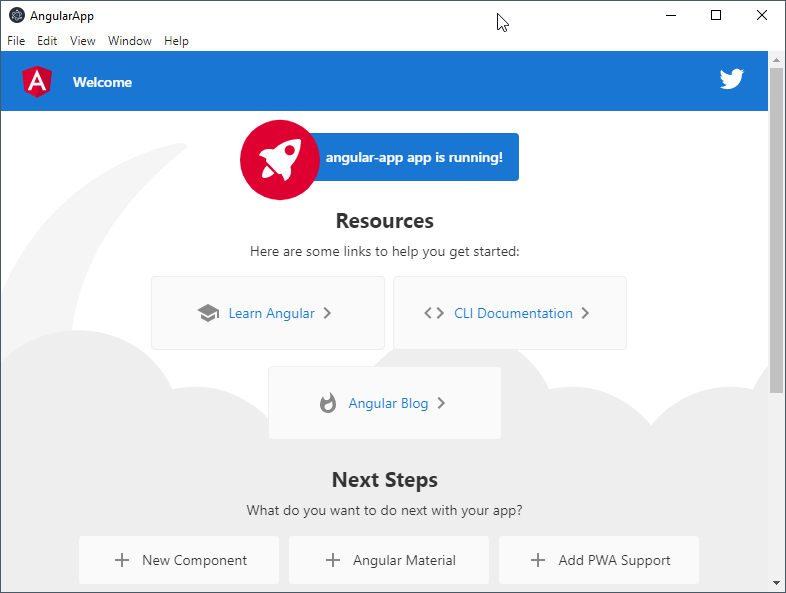This screenshot has width=786, height=593.
Task: Click the code brackets icon on the CLI Documentation card
Action: click(434, 313)
